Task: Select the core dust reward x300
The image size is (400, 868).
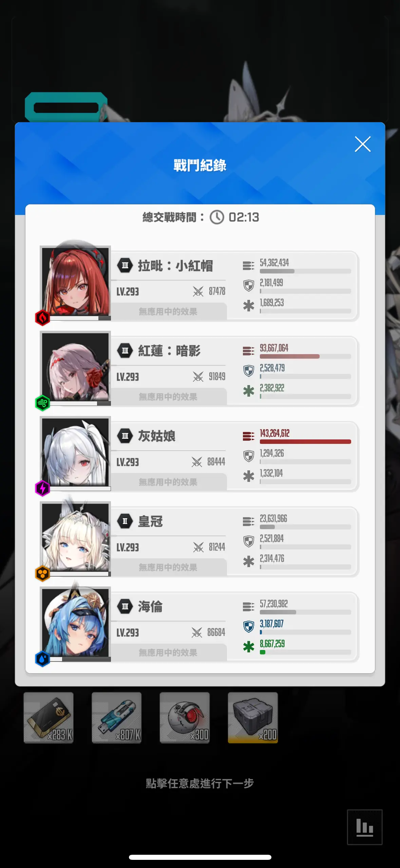Action: coord(185,718)
